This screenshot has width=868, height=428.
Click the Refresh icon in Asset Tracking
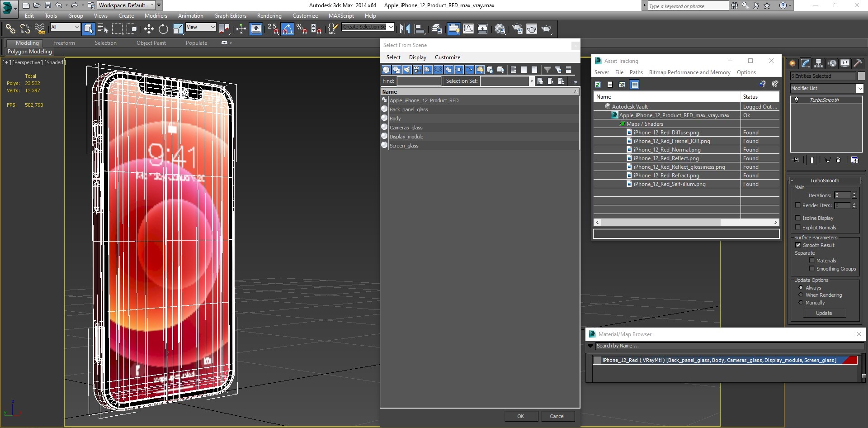(598, 85)
